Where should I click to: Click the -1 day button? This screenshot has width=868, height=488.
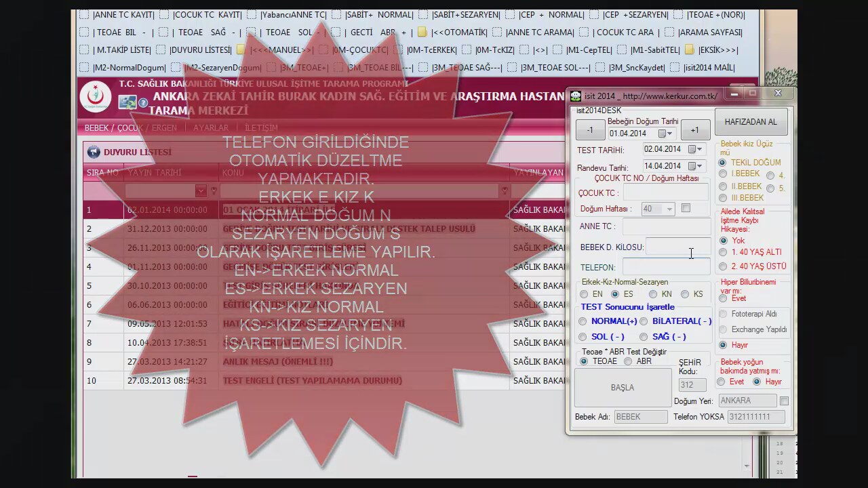click(590, 130)
